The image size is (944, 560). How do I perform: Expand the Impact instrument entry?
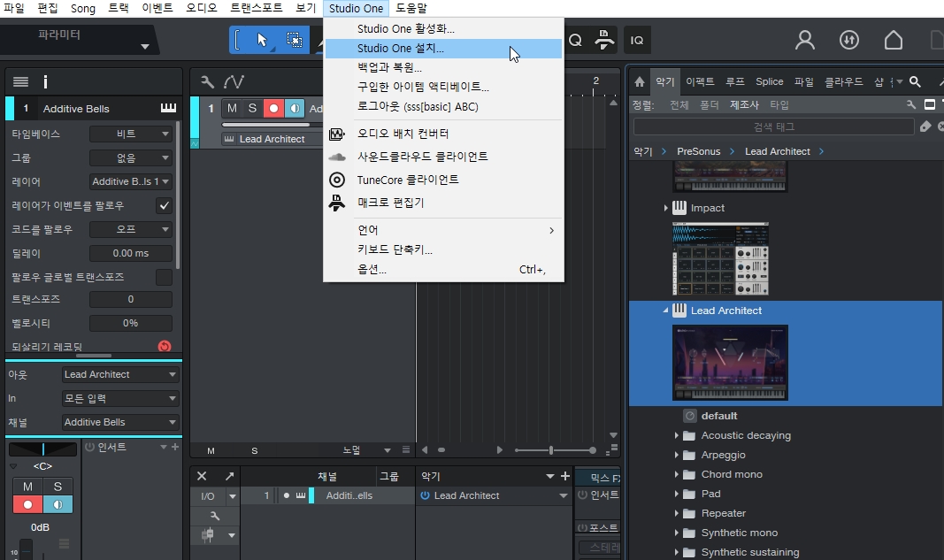pos(665,208)
